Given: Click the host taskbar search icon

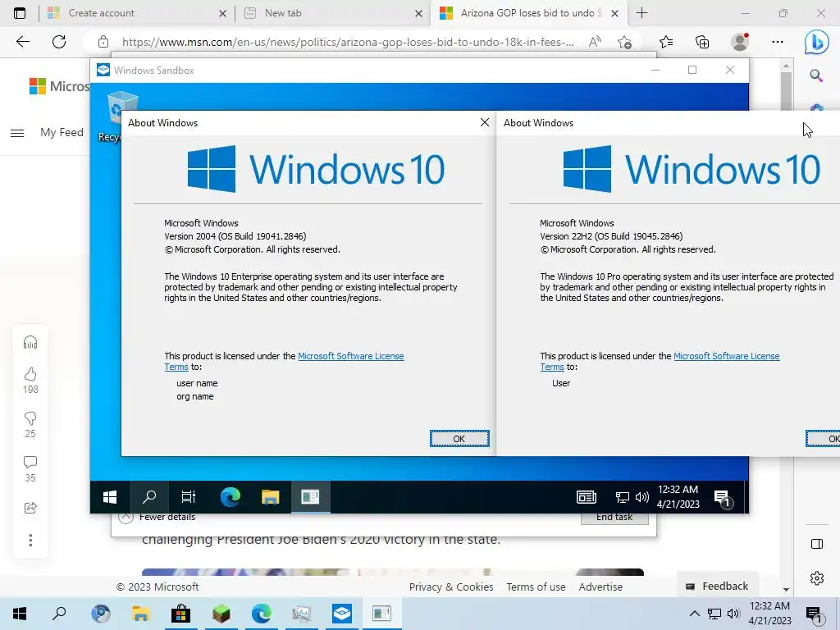Looking at the screenshot, I should pos(59,614).
